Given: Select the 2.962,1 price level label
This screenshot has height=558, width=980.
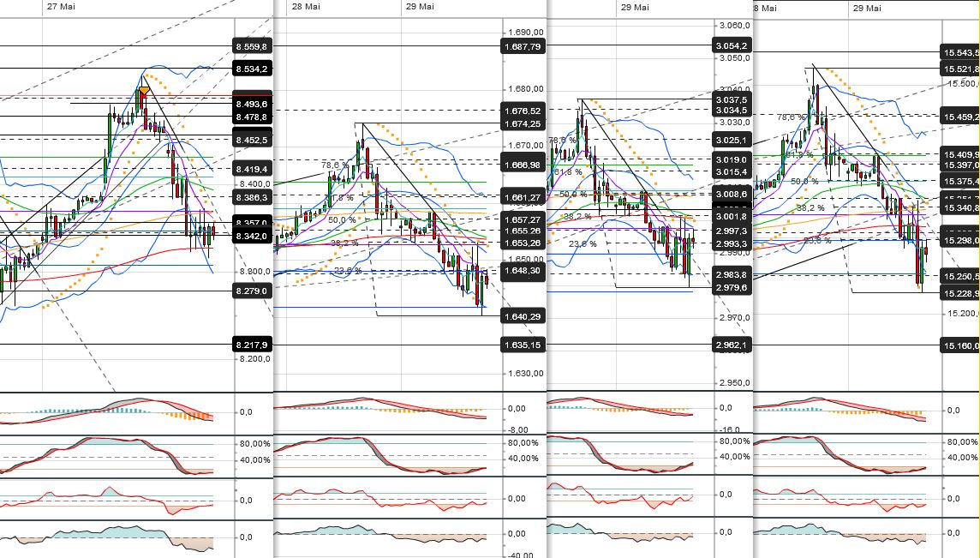Looking at the screenshot, I should point(732,345).
